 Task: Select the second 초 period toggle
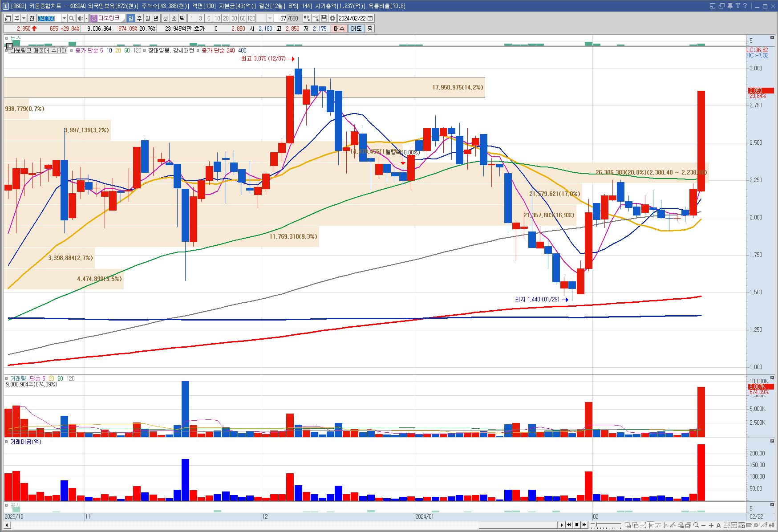point(174,18)
